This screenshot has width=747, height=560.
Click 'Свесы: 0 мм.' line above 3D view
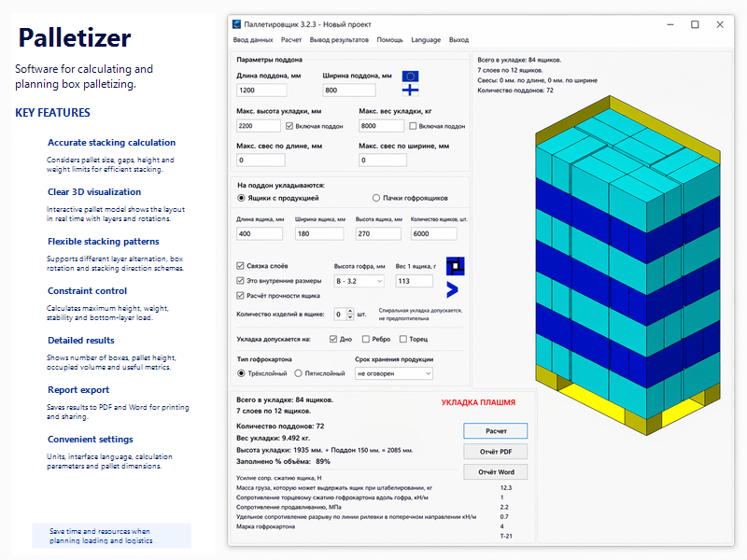538,80
